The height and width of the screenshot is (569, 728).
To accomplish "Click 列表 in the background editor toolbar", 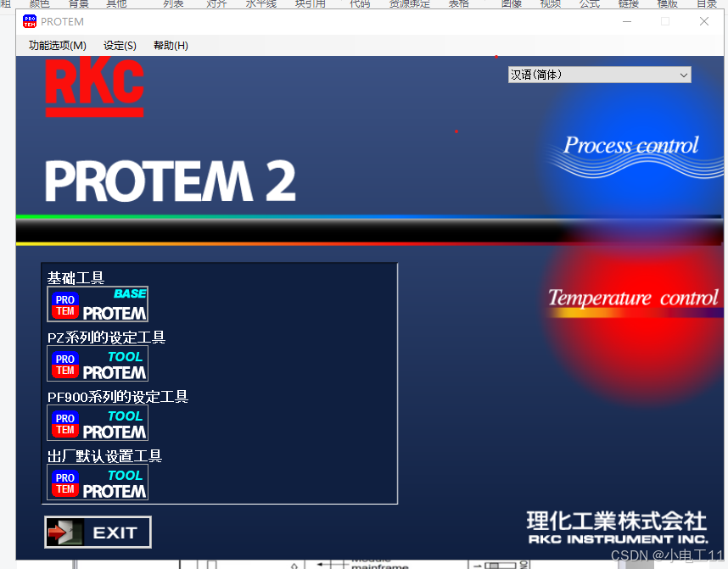I will [x=173, y=3].
